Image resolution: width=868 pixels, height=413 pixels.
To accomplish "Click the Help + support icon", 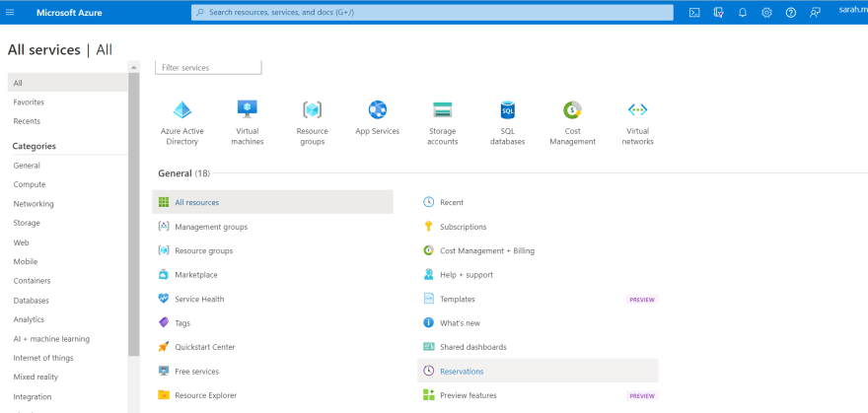I will 428,274.
